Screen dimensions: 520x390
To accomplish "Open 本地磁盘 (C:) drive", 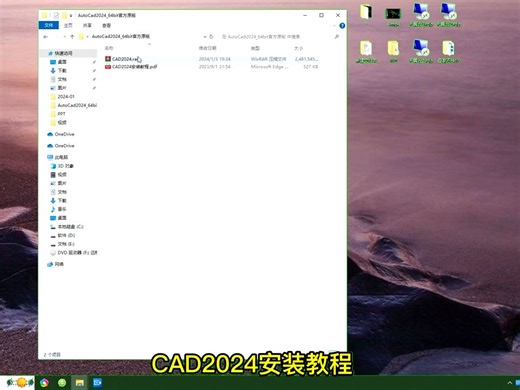I will 70,227.
